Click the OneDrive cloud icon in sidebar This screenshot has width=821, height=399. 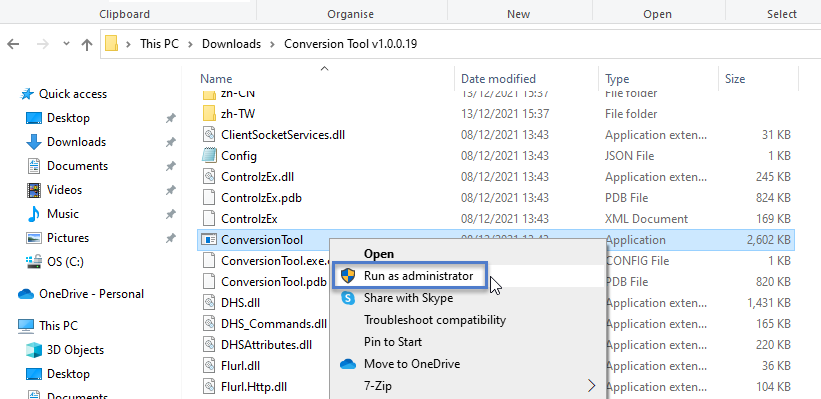(x=26, y=294)
